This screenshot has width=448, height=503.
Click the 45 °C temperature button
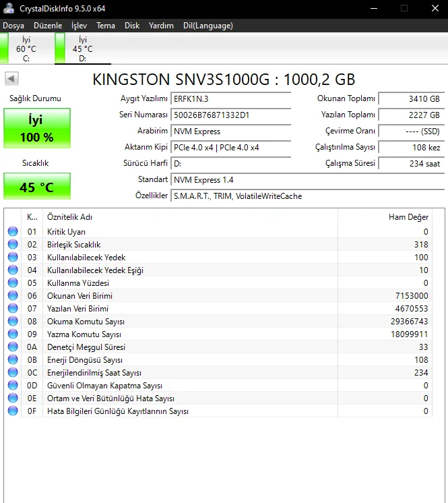[37, 186]
